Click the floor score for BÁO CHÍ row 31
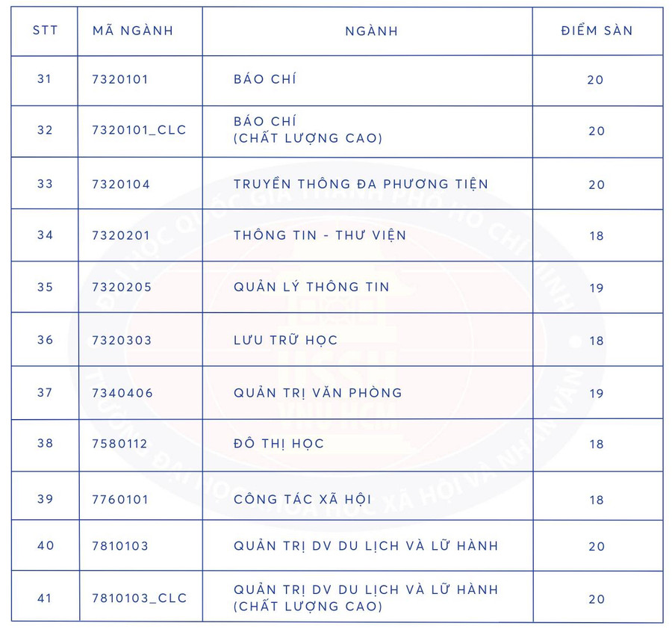 tap(595, 80)
